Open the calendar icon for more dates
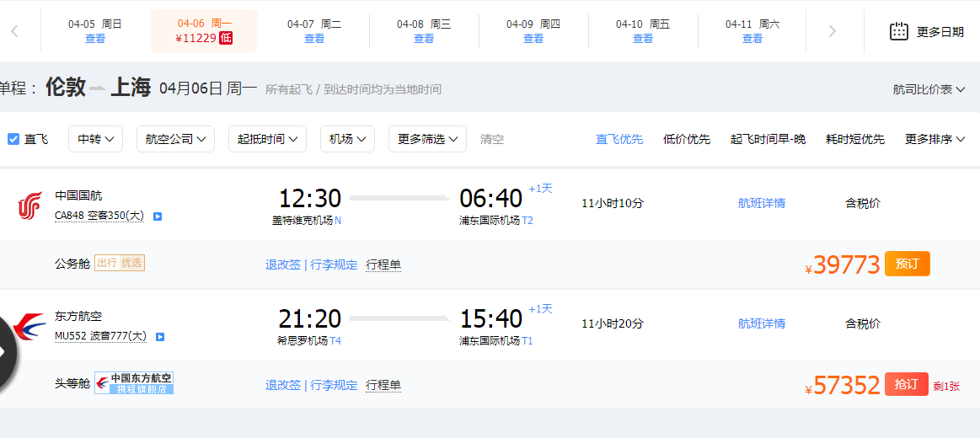The height and width of the screenshot is (438, 980). click(899, 31)
